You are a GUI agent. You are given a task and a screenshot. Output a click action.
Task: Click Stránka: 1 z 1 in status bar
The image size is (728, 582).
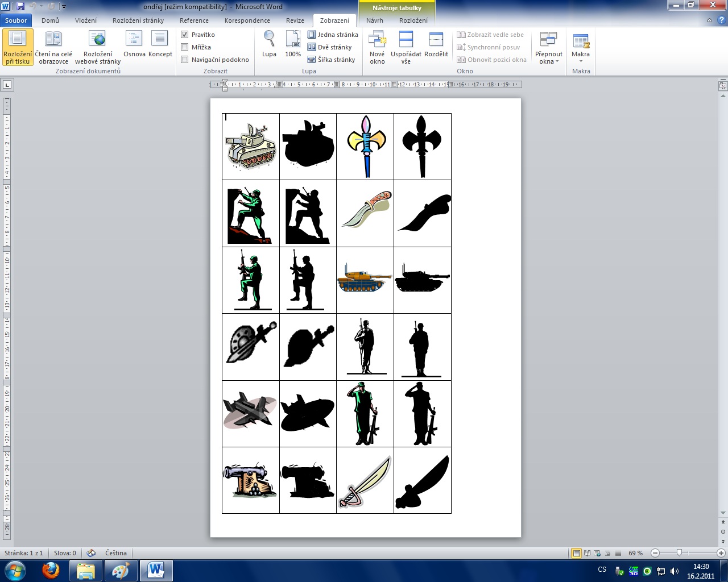pos(24,553)
